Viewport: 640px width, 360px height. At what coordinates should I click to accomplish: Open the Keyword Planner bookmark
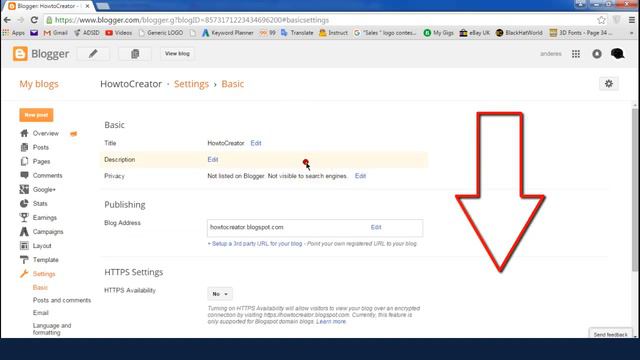coord(227,33)
